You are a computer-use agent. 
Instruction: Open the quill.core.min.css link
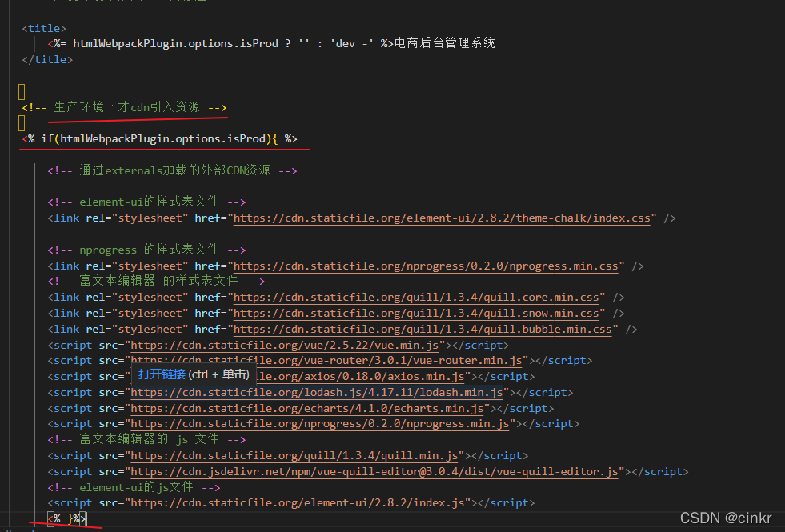pyautogui.click(x=416, y=298)
